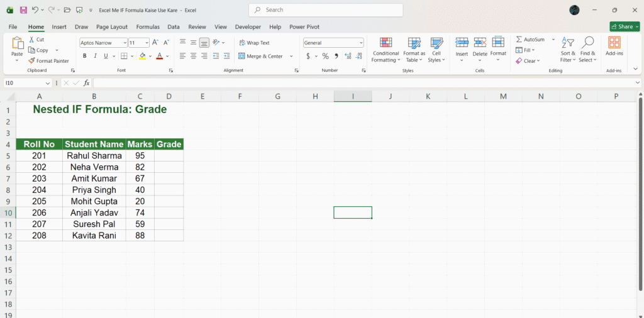
Task: Decrease decimal places
Action: point(359,56)
